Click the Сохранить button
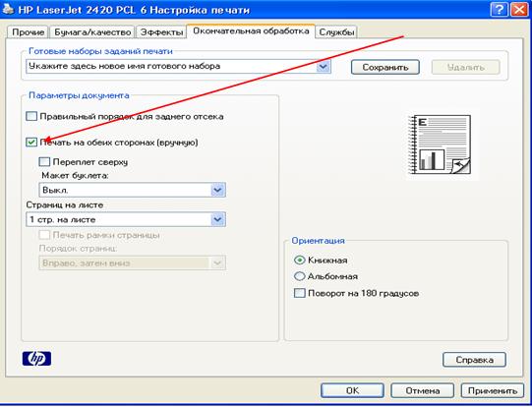The height and width of the screenshot is (407, 532). click(385, 67)
